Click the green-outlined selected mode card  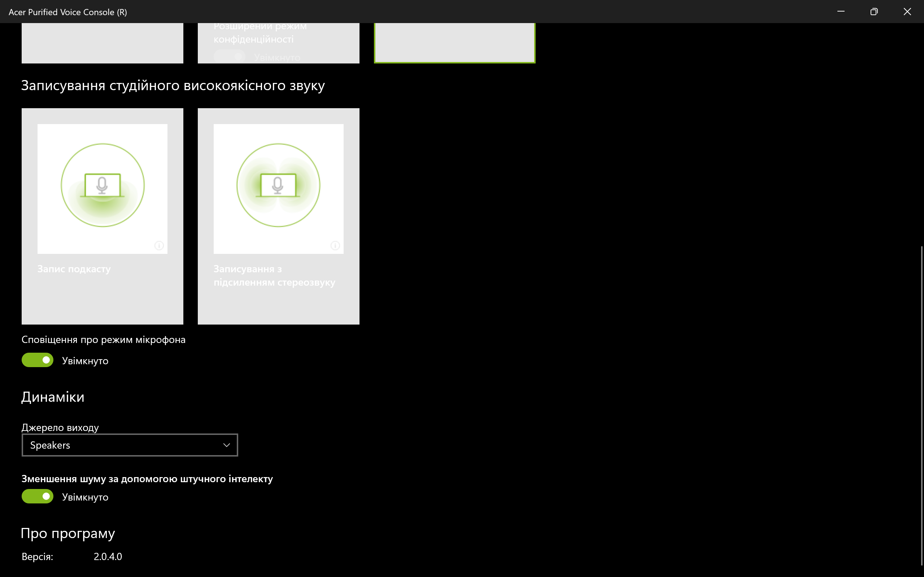point(454,43)
